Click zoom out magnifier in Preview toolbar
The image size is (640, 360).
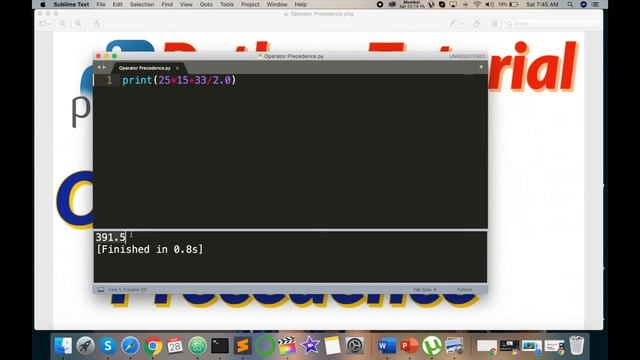(x=62, y=24)
